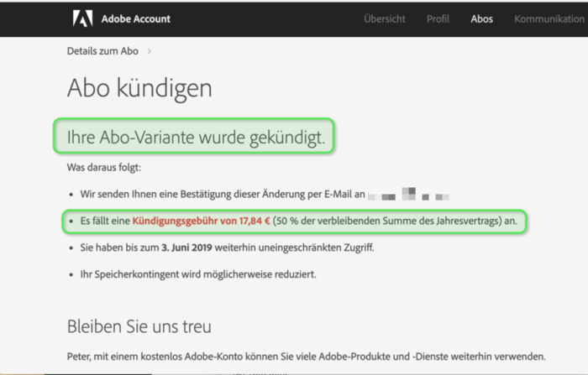Click the pixelated email address

coord(408,194)
